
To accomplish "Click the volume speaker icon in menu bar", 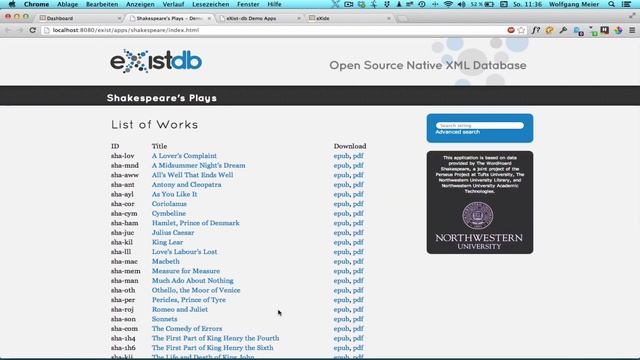I will click(462, 4).
